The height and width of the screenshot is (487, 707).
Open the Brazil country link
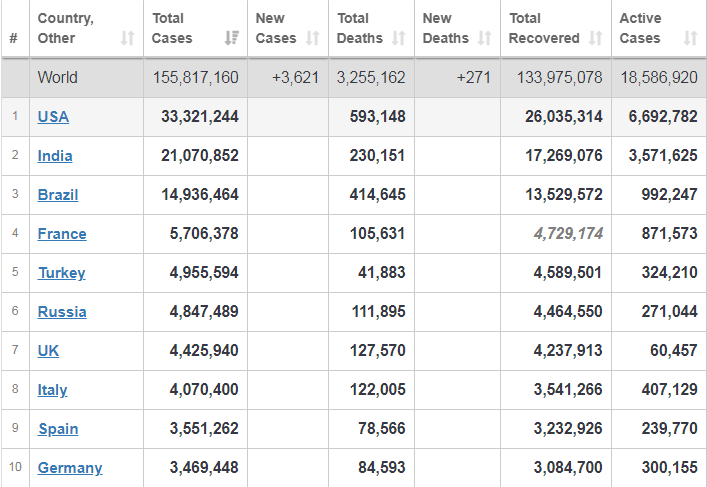point(58,195)
